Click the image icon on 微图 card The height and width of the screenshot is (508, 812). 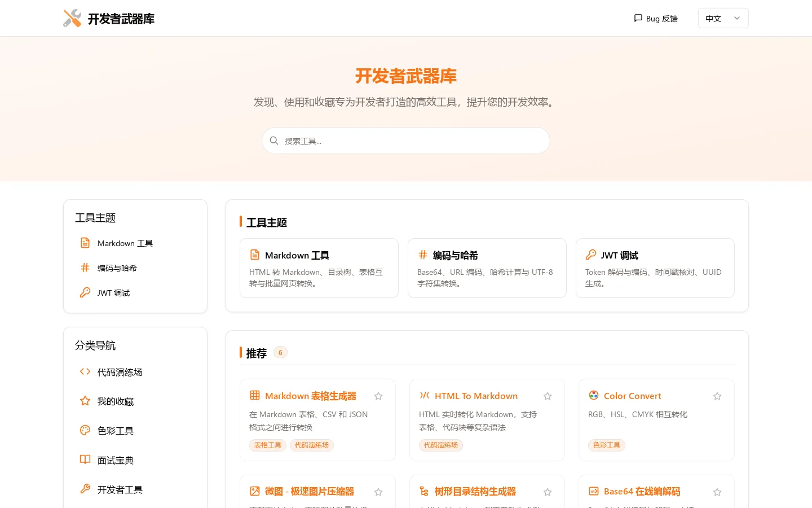[x=255, y=491]
